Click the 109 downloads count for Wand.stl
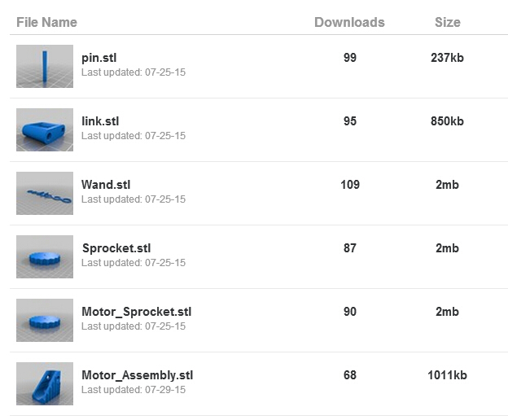The width and height of the screenshot is (508, 420). pos(350,185)
